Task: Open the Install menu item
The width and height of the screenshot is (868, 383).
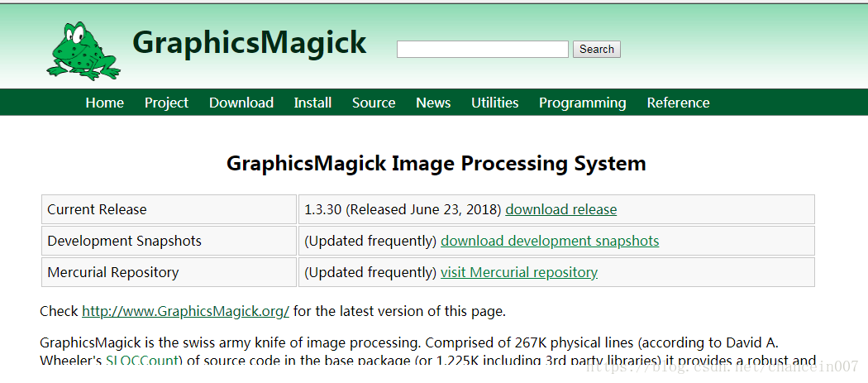Action: tap(312, 103)
